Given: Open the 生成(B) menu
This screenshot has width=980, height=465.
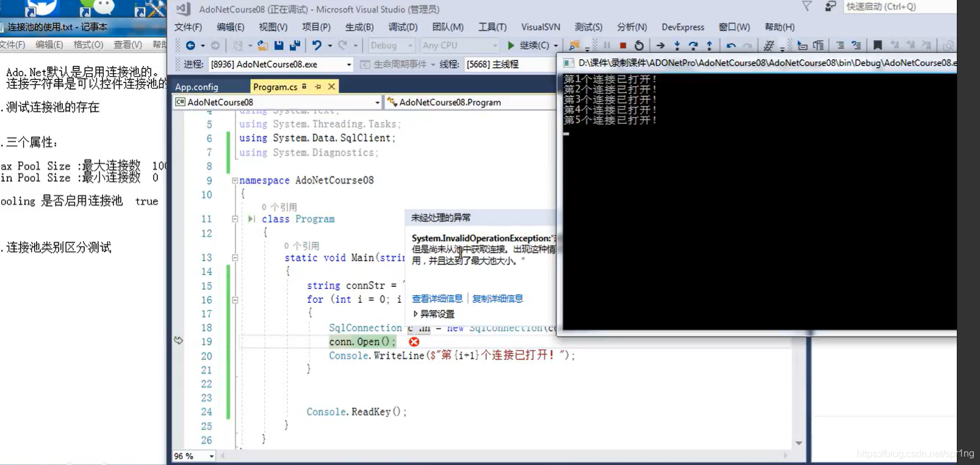Looking at the screenshot, I should pyautogui.click(x=359, y=27).
